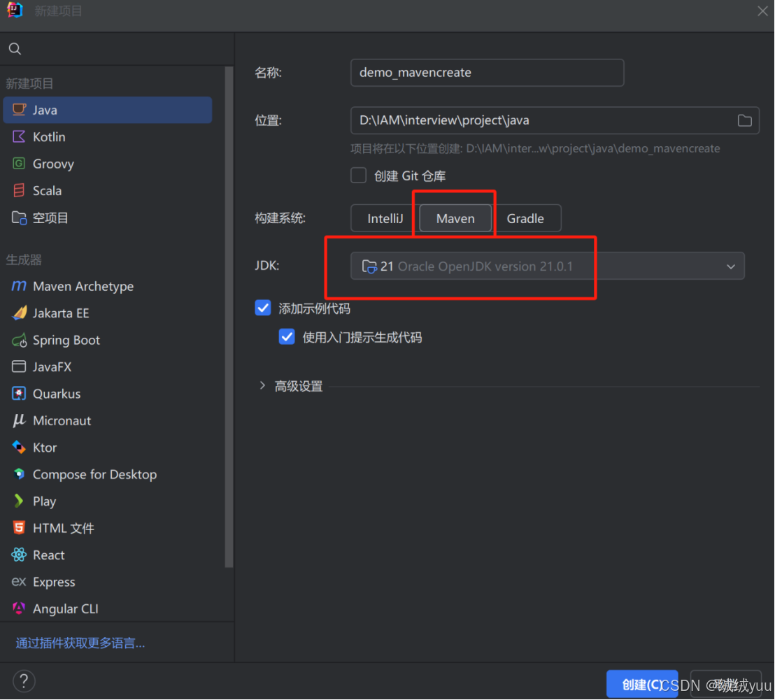Select the Quarkus label
The width and height of the screenshot is (775, 700).
tap(57, 394)
